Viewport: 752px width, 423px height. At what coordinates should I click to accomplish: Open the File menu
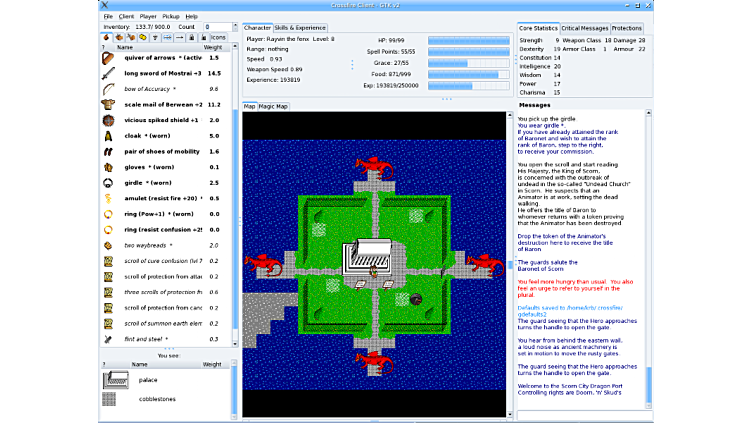tap(108, 17)
